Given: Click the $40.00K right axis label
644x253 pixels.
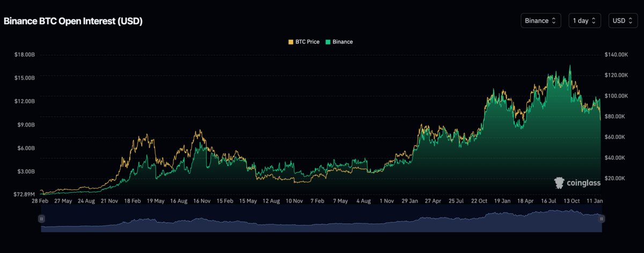Looking at the screenshot, I should click(614, 157).
